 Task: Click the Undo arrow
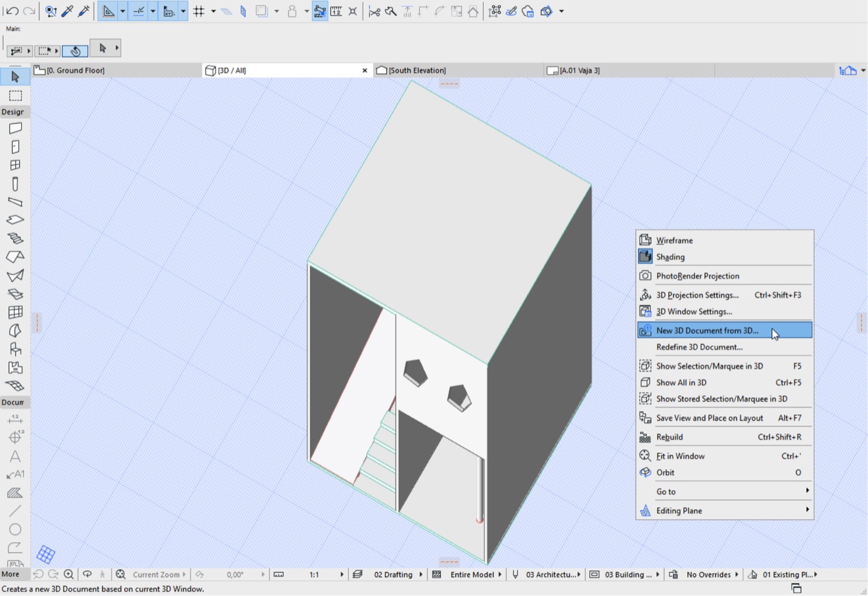coord(12,11)
